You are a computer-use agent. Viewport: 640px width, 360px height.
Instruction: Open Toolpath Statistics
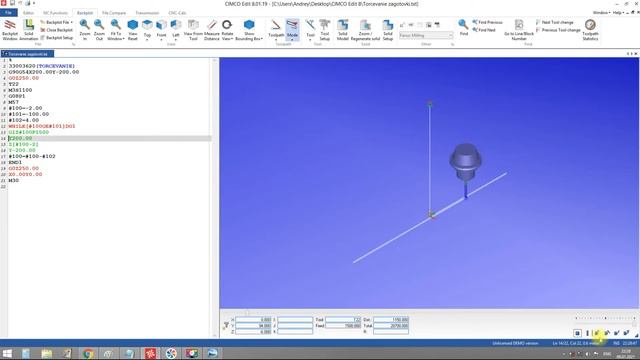590,30
